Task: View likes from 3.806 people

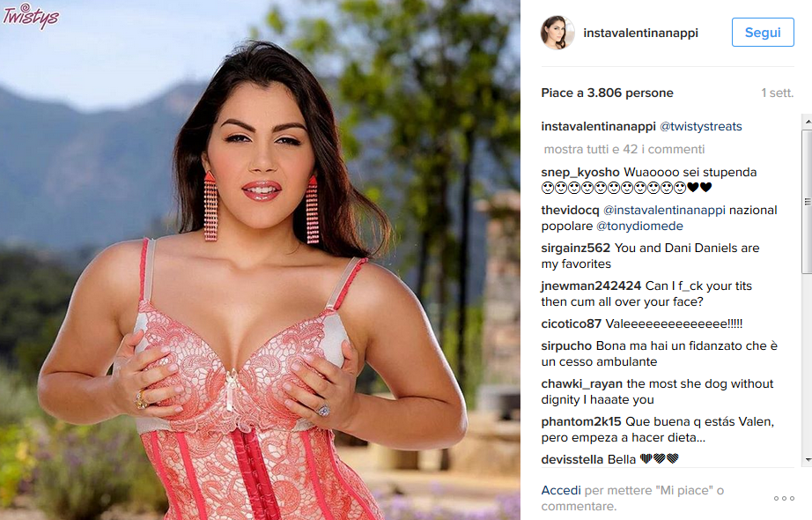Action: tap(607, 93)
